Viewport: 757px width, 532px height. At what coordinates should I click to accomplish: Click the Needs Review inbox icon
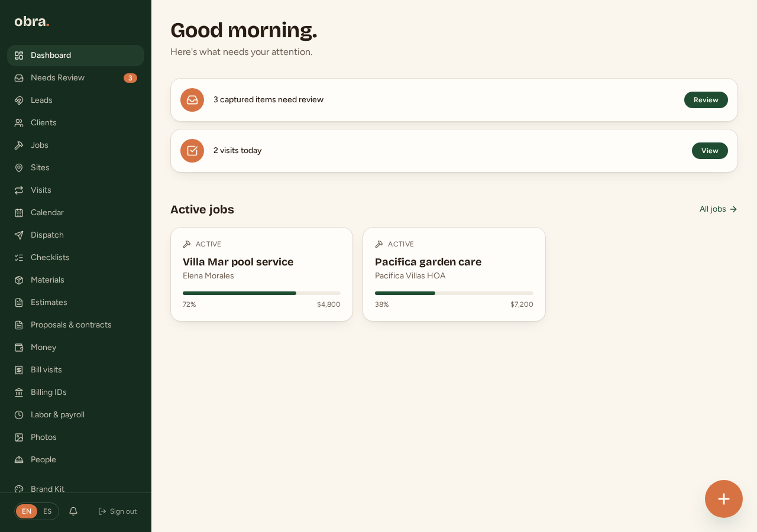point(19,78)
